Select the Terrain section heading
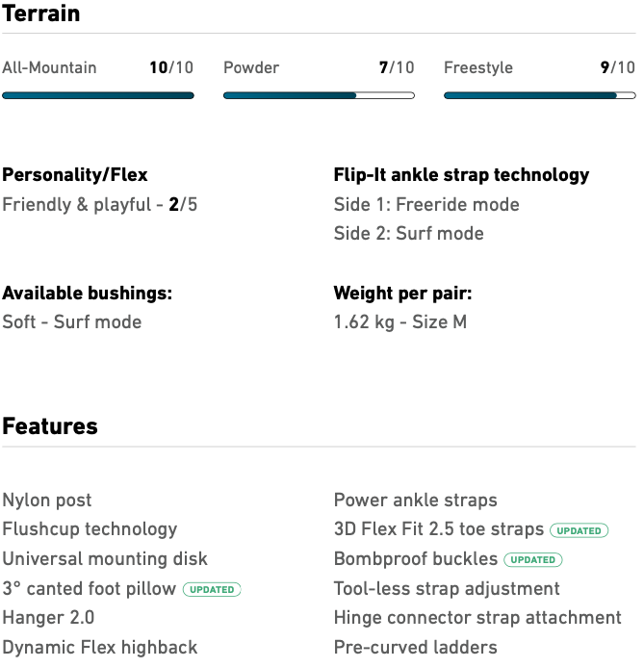The image size is (644, 668). [x=41, y=13]
